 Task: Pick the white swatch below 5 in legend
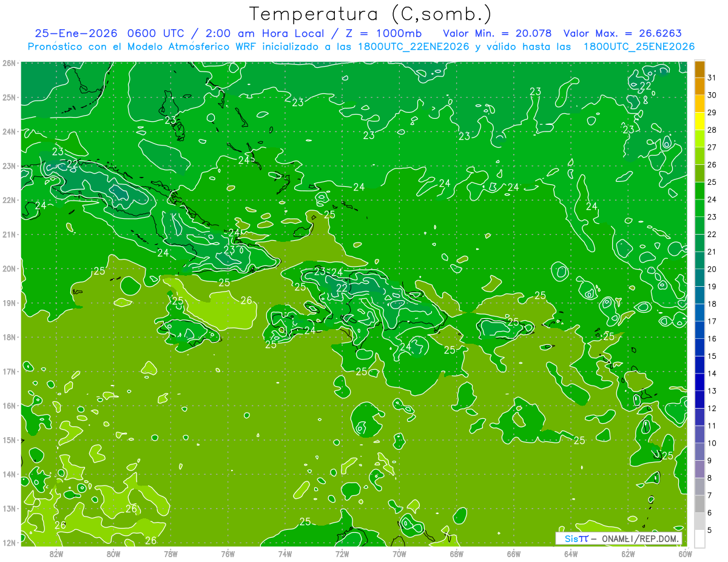tap(699, 538)
